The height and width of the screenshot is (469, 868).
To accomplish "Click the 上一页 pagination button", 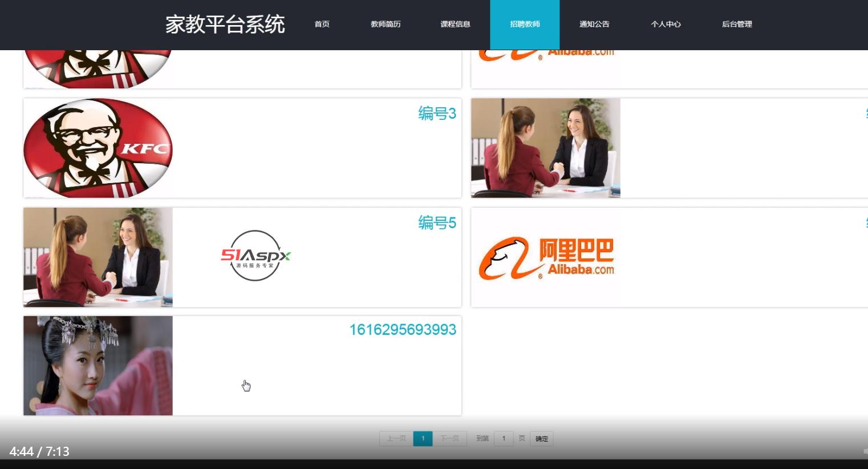I will pyautogui.click(x=396, y=438).
